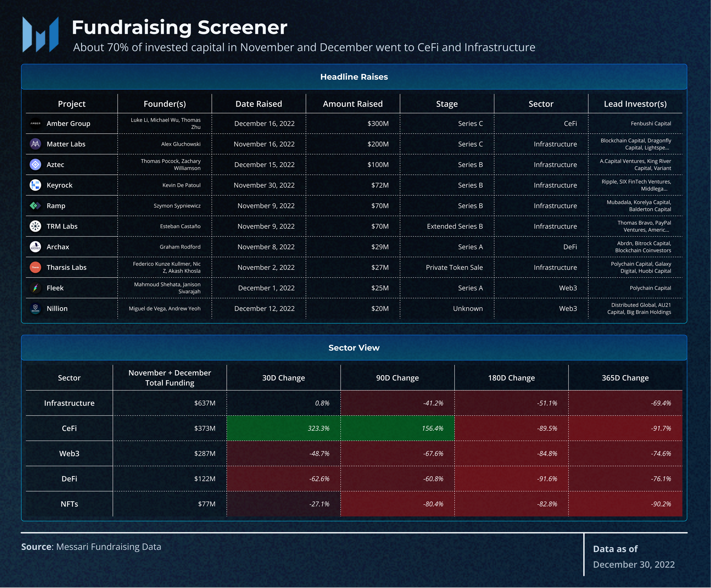This screenshot has height=588, width=711.
Task: Click the Matter Labs project logo
Action: [35, 144]
